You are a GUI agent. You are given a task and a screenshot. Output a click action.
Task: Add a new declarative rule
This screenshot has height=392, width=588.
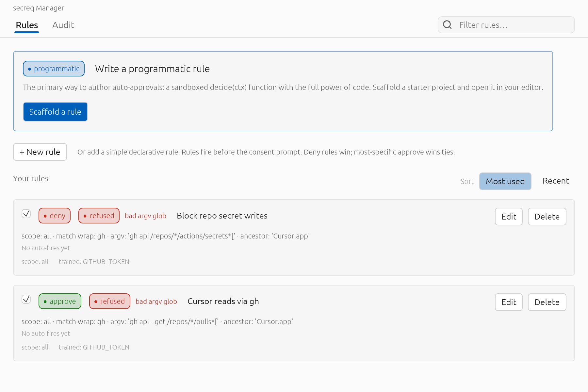(40, 152)
